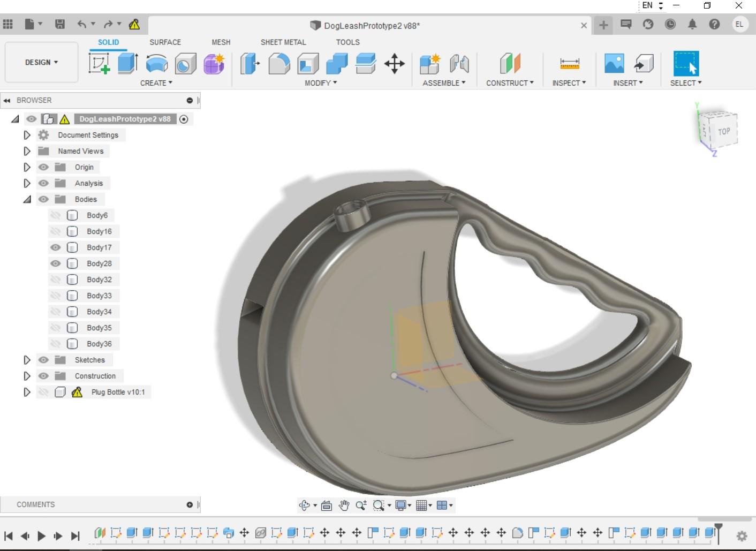Click TOP on the ViewCube

(724, 130)
